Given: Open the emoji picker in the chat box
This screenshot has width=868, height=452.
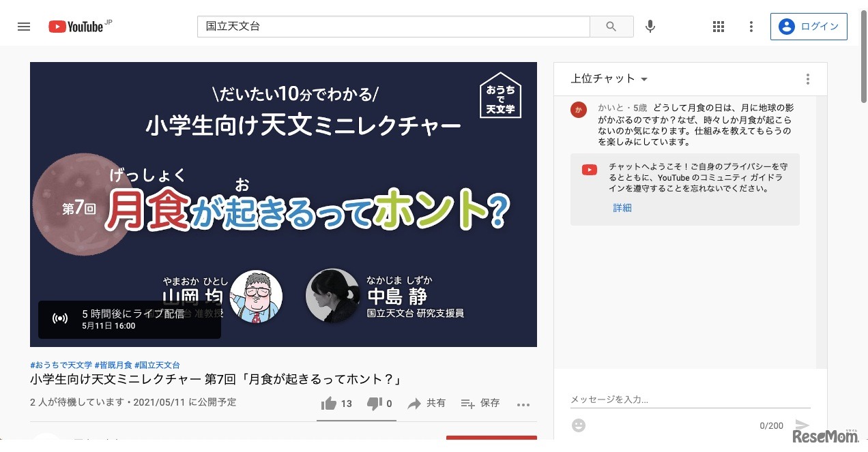Looking at the screenshot, I should tap(578, 425).
